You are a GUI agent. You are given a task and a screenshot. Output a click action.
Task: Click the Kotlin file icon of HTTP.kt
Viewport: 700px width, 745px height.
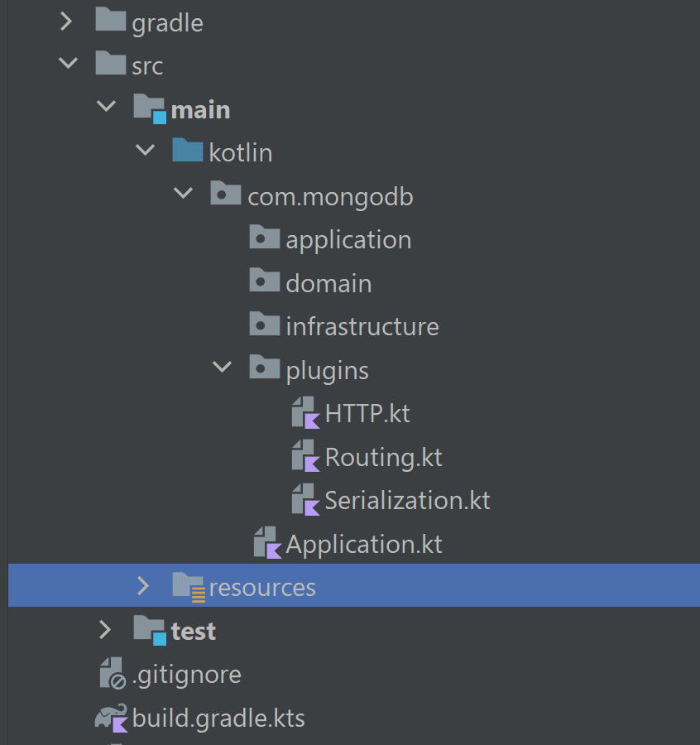(x=304, y=412)
